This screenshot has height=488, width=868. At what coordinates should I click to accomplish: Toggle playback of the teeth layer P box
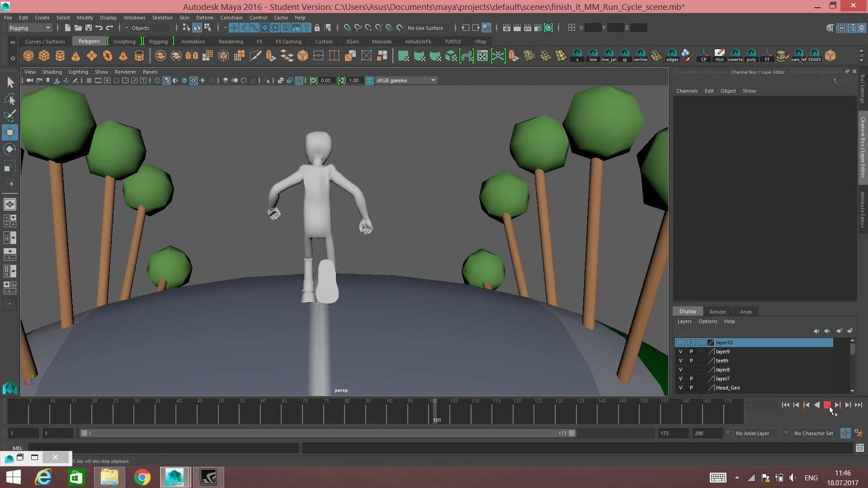click(x=691, y=360)
